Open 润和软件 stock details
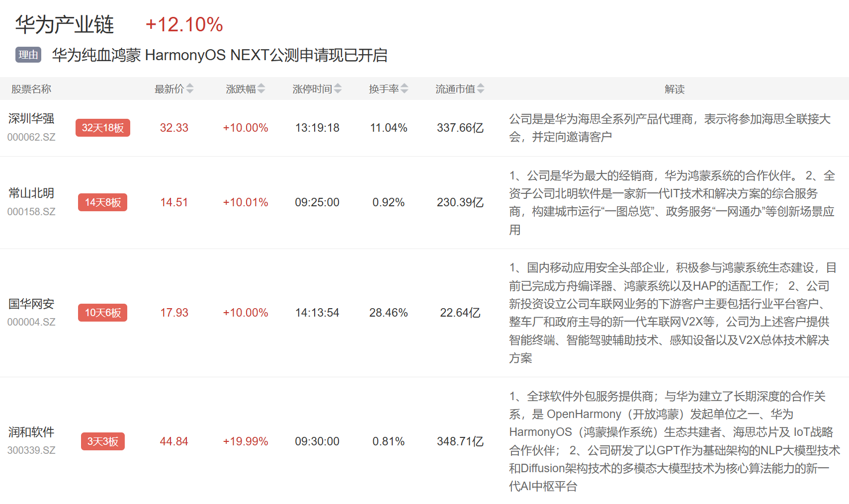Image resolution: width=849 pixels, height=504 pixels. click(x=31, y=432)
